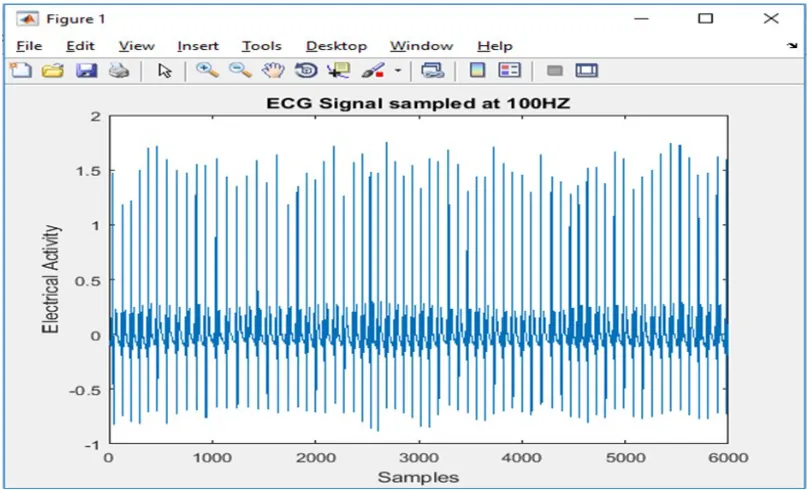Click the y-axis tick label 1.5
Image resolution: width=812 pixels, height=490 pixels.
pos(88,171)
